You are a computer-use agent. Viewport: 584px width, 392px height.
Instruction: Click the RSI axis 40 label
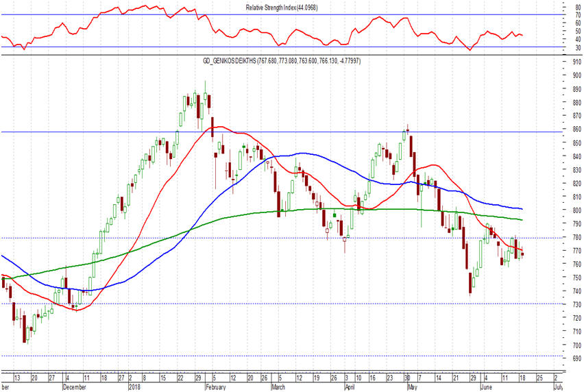(x=578, y=40)
